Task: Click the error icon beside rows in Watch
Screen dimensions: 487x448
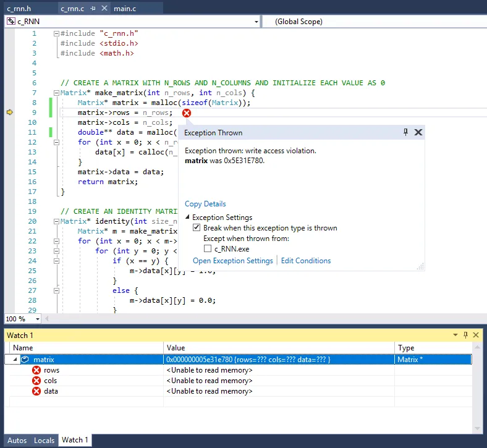Action: (36, 370)
